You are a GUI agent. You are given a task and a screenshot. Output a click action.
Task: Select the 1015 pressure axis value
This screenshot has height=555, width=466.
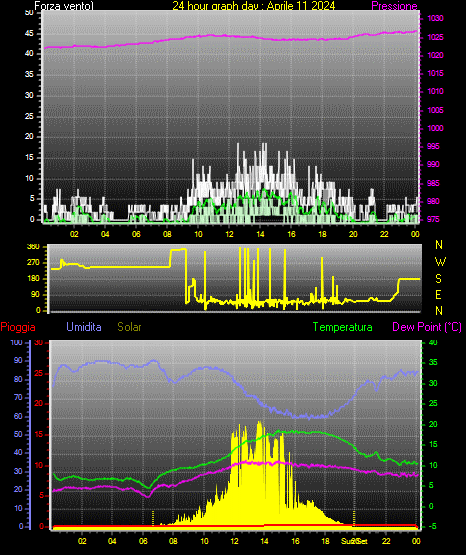pos(435,73)
